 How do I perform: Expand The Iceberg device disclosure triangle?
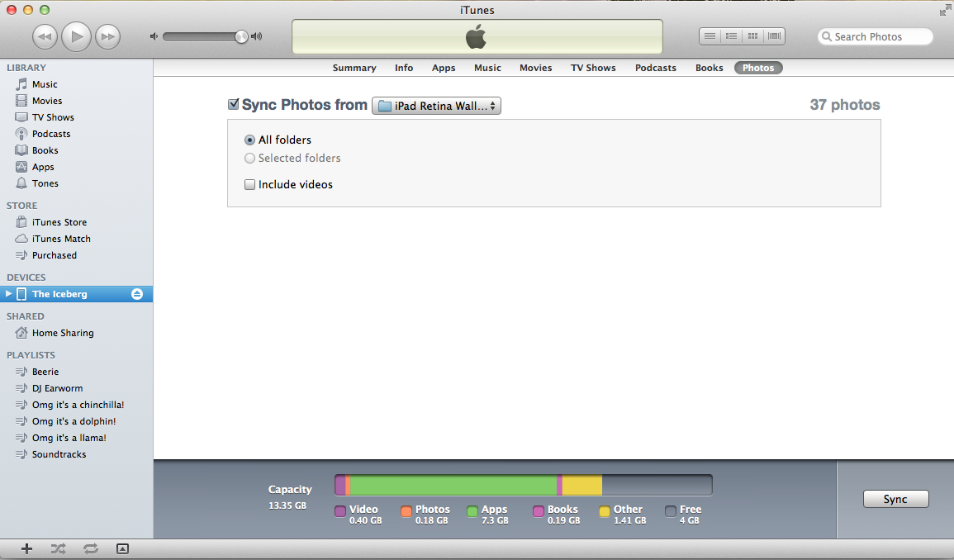[8, 294]
